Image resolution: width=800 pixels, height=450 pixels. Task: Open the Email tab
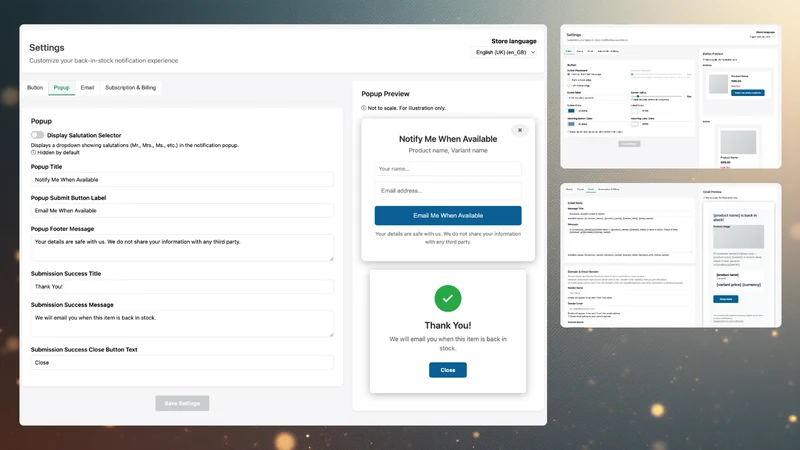point(87,88)
